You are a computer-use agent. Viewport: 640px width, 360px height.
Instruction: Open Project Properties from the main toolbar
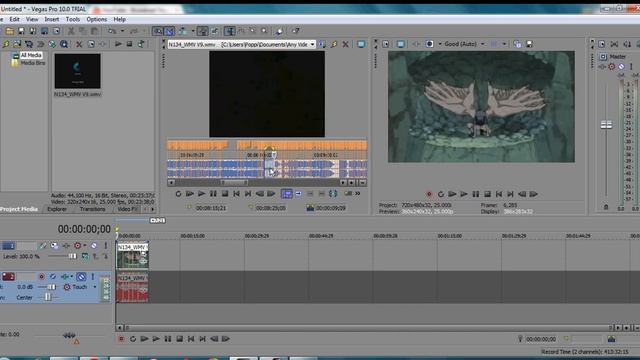[56, 31]
